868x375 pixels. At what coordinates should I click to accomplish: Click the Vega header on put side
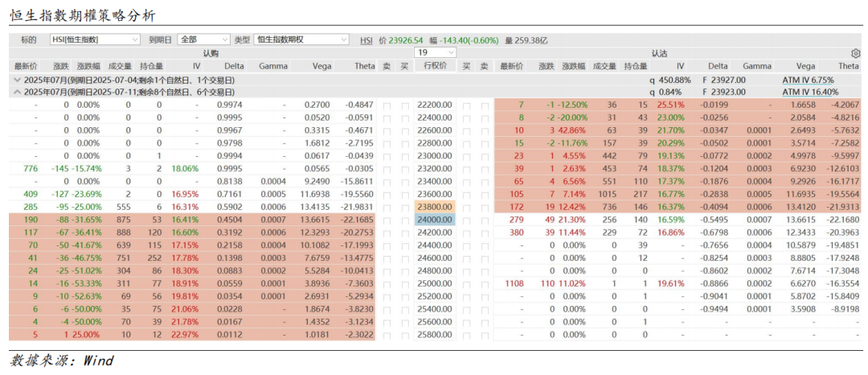(x=805, y=66)
